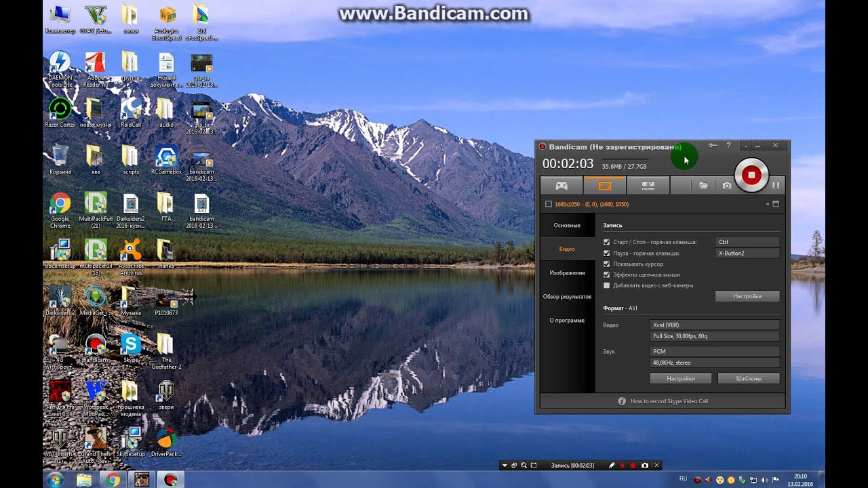The width and height of the screenshot is (868, 488).
Task: Select the Корзина desktop icon
Action: (60, 160)
